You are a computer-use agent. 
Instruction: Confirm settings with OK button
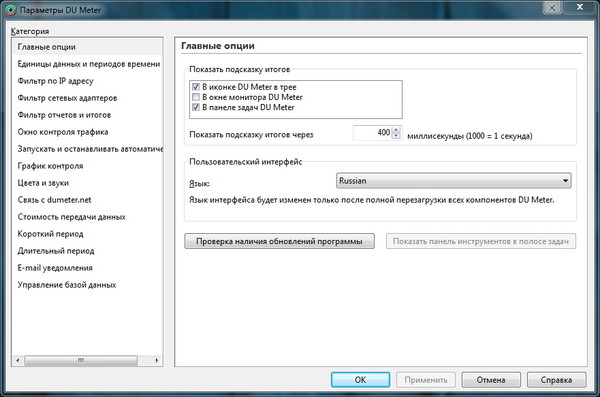tap(360, 380)
